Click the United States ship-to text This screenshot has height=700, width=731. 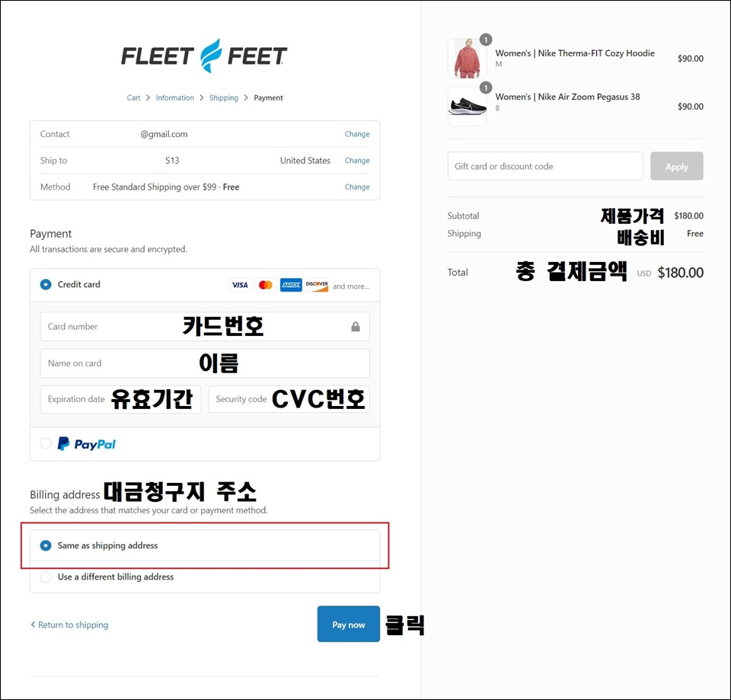[305, 161]
